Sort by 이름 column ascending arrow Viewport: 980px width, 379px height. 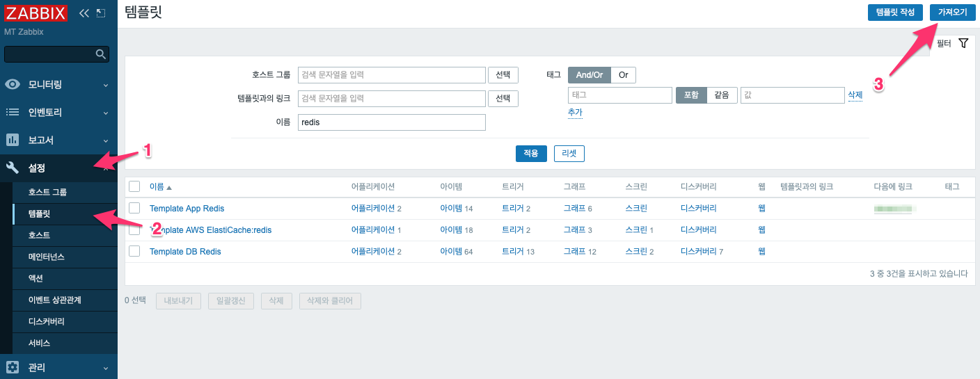(x=169, y=187)
